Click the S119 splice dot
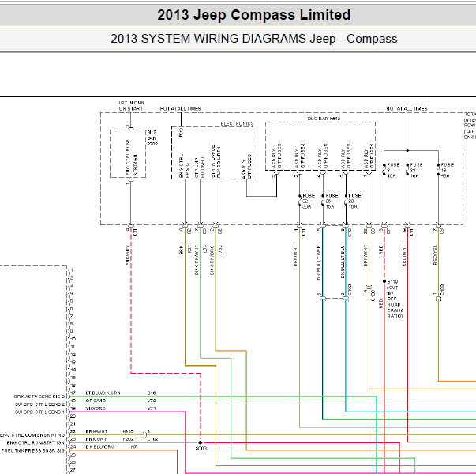 pos(384,281)
